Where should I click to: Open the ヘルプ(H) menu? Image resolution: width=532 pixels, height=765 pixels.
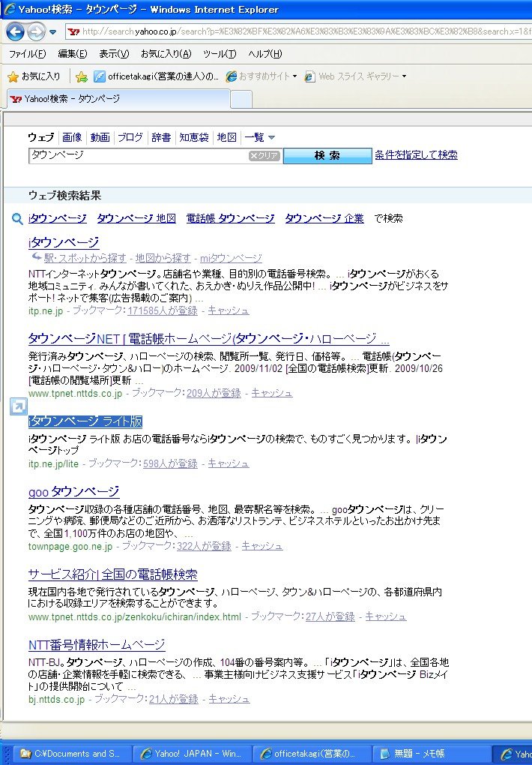pyautogui.click(x=265, y=54)
